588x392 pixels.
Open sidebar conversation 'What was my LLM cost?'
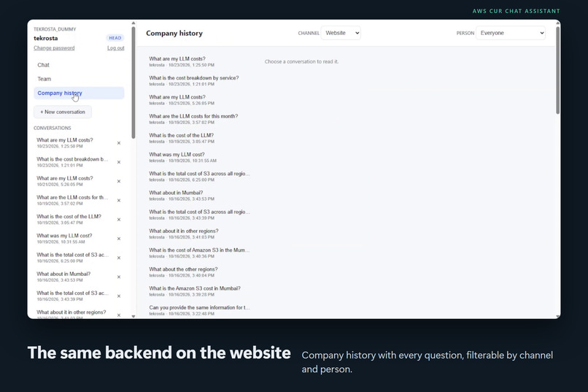73,239
